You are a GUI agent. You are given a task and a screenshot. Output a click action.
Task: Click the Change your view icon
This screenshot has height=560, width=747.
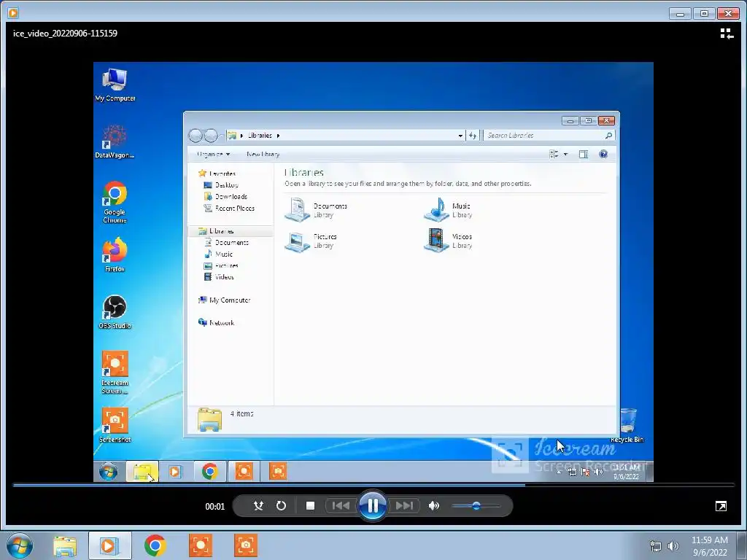click(x=554, y=155)
